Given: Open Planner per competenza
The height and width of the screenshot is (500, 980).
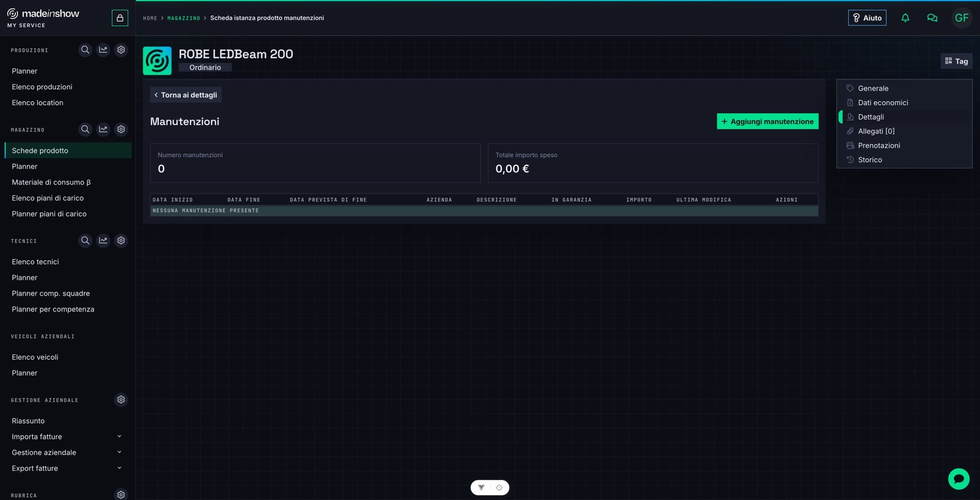Looking at the screenshot, I should [x=53, y=309].
